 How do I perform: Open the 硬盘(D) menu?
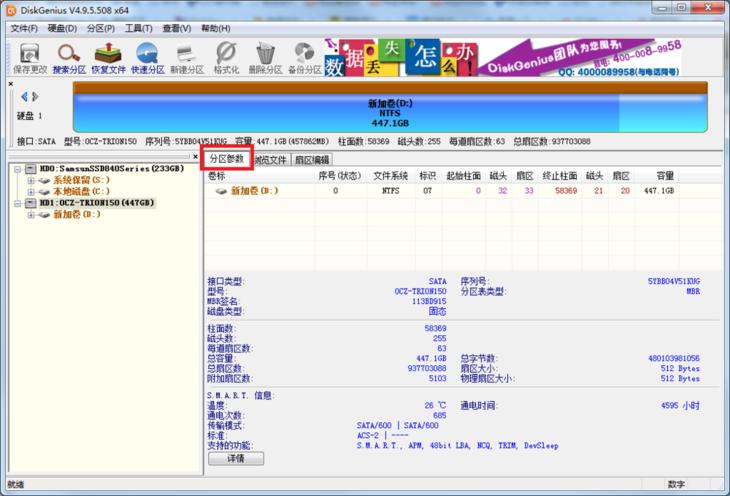tap(62, 28)
